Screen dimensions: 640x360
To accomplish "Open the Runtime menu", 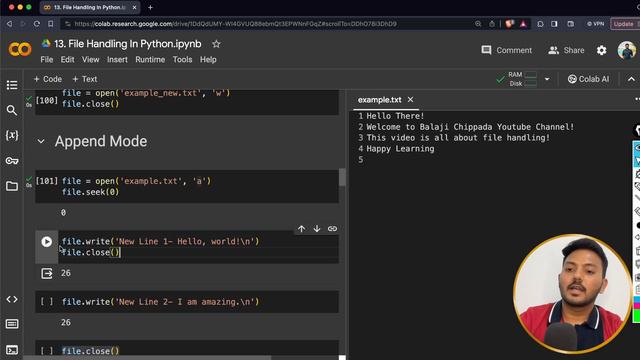I will coord(150,60).
